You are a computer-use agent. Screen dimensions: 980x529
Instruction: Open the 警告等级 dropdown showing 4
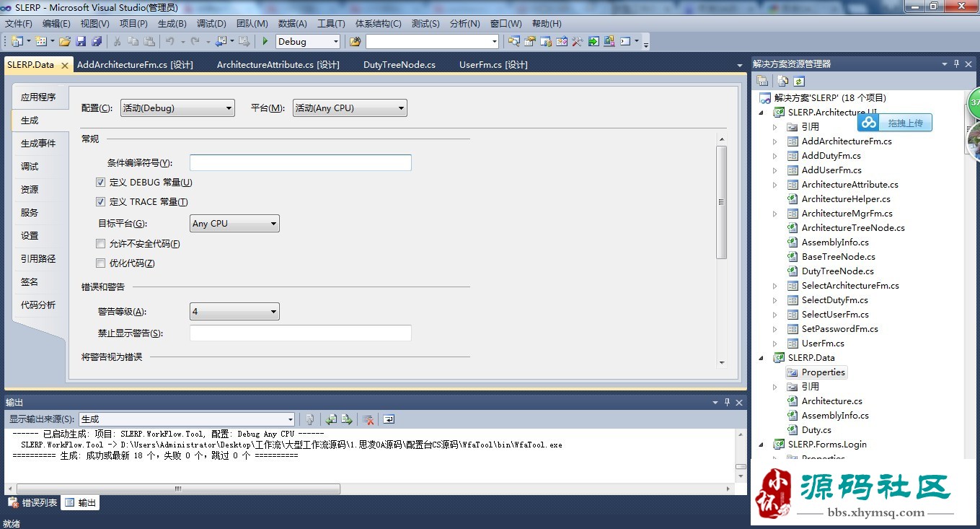click(x=234, y=312)
